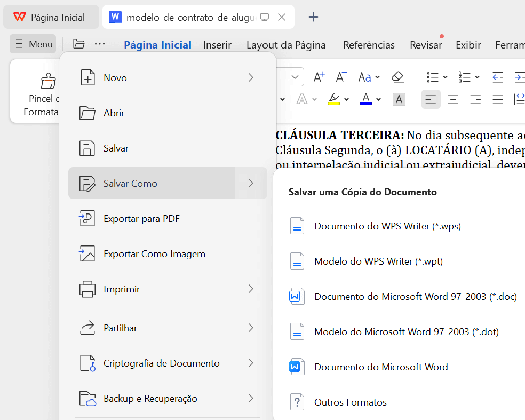
Task: Choose Outros Formatos save option
Action: (x=350, y=402)
